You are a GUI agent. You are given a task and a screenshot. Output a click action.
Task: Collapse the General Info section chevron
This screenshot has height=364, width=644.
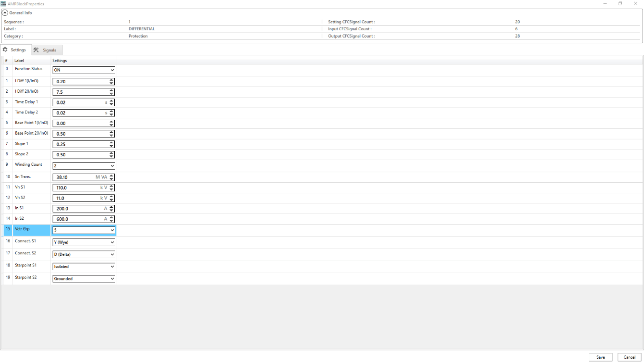pos(5,13)
